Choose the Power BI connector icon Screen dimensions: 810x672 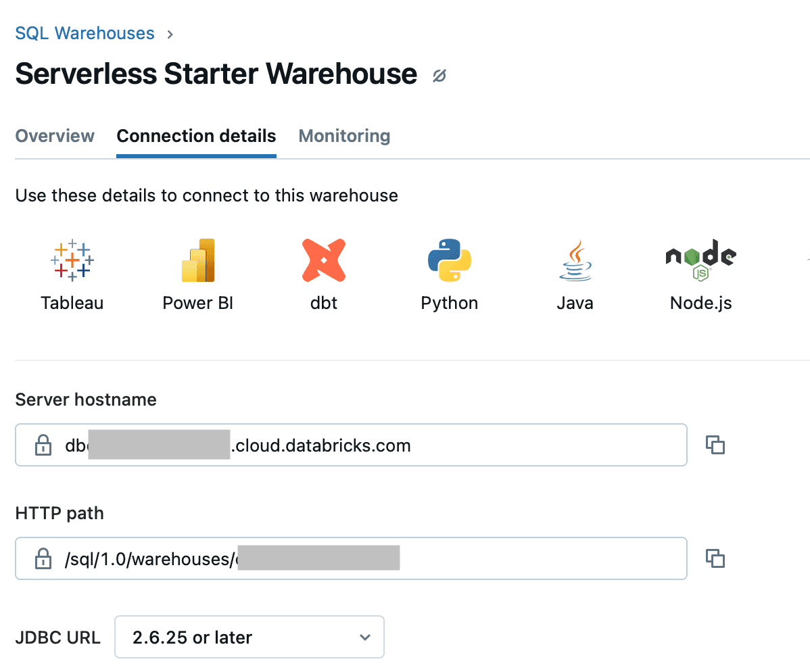pyautogui.click(x=198, y=260)
